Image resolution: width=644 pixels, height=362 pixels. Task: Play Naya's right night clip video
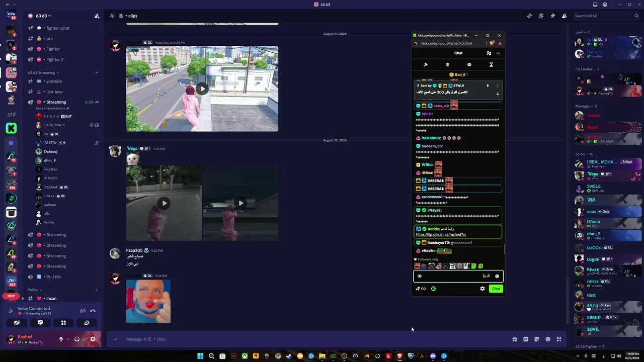[x=240, y=203]
